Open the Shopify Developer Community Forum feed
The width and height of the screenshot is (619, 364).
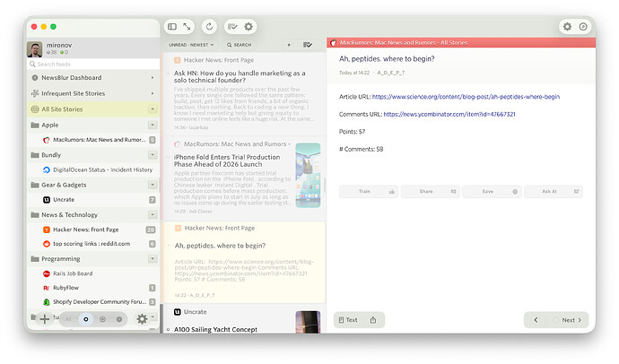point(93,302)
